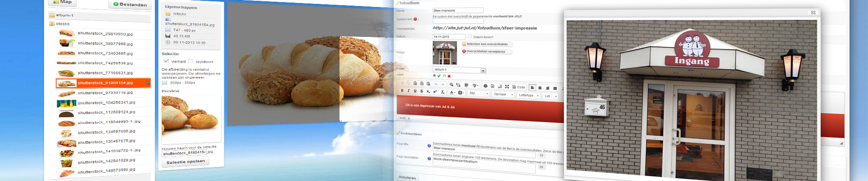Click the underline formatting icon
The width and height of the screenshot is (868, 181).
click(x=415, y=91)
